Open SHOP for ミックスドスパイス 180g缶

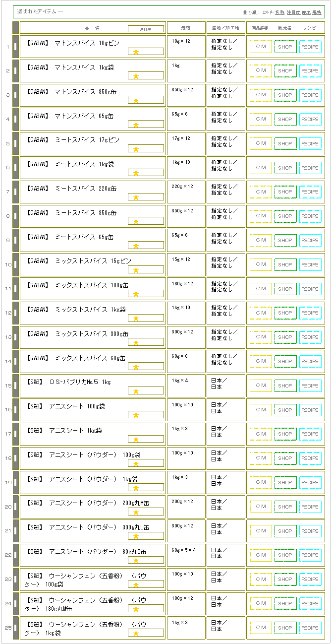[x=285, y=289]
